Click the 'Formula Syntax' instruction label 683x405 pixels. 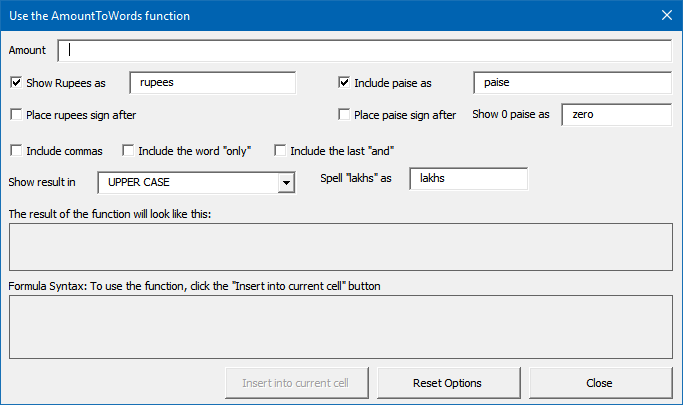pos(194,286)
